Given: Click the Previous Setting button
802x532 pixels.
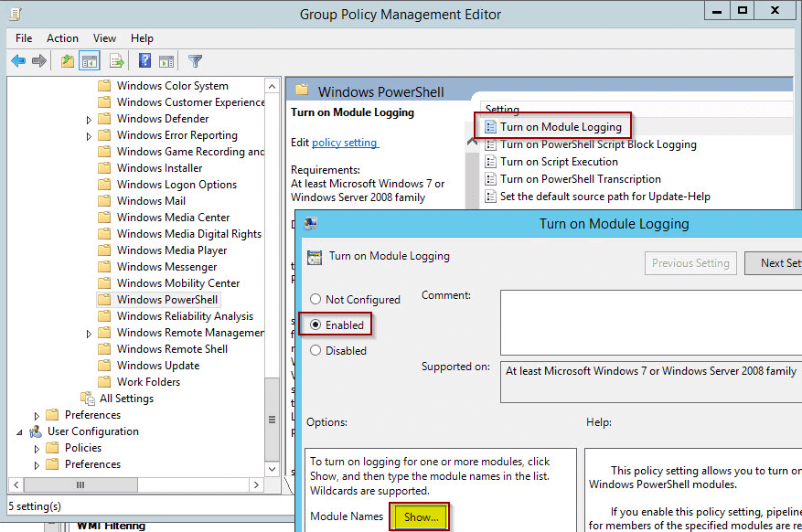Looking at the screenshot, I should coord(690,263).
